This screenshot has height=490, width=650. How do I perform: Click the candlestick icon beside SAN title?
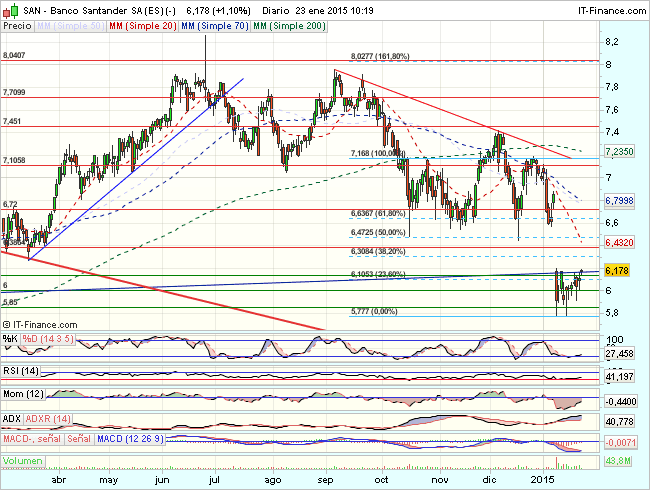click(x=11, y=10)
